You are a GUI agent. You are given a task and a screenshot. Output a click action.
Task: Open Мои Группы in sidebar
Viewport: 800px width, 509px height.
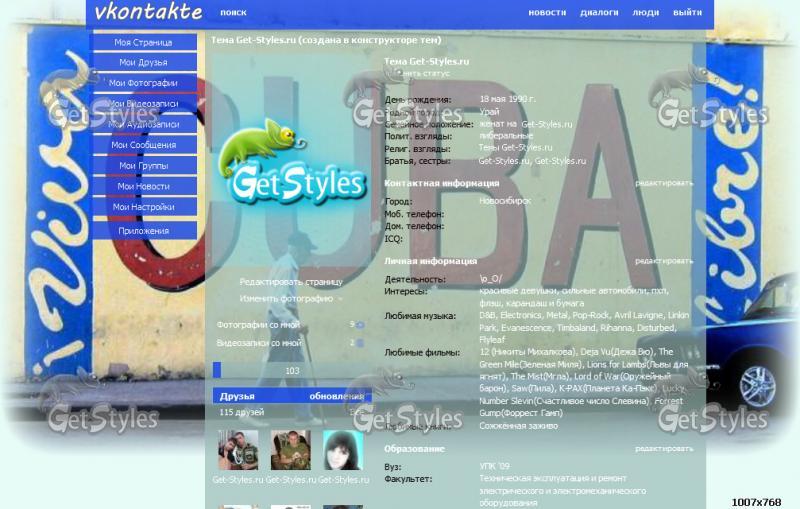[x=143, y=166]
